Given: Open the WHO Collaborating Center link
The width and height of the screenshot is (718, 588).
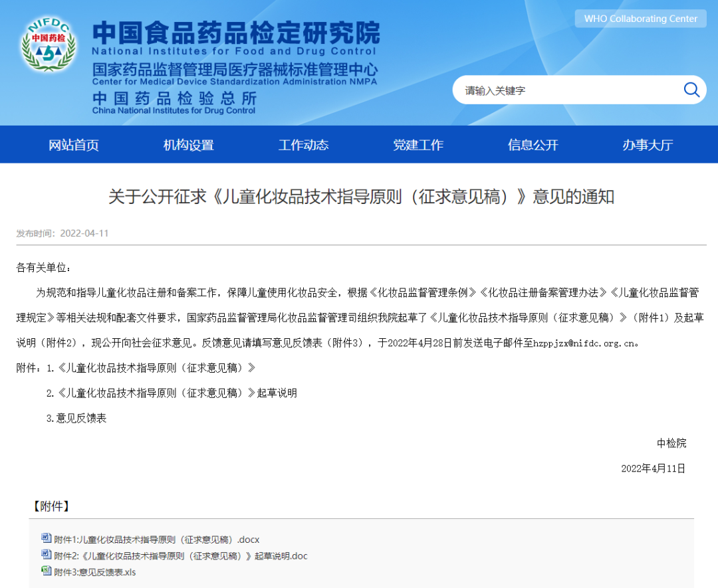Looking at the screenshot, I should tap(641, 19).
